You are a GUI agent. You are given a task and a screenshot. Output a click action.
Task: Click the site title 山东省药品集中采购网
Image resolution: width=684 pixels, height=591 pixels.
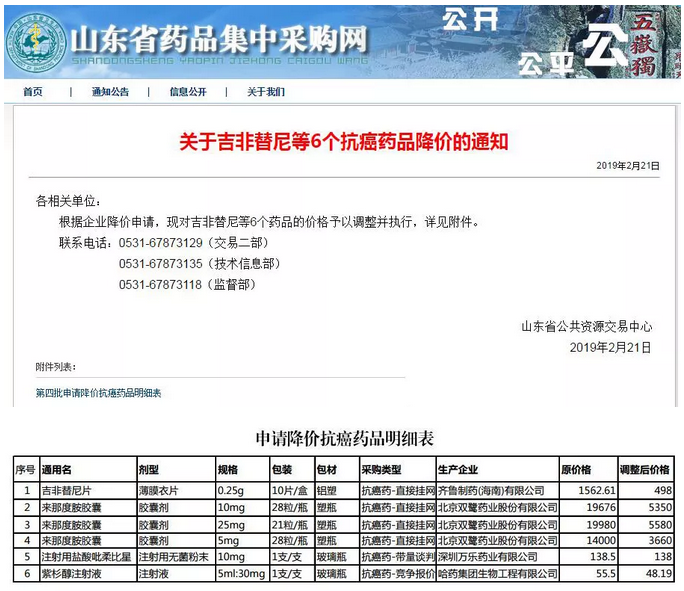[x=219, y=39]
